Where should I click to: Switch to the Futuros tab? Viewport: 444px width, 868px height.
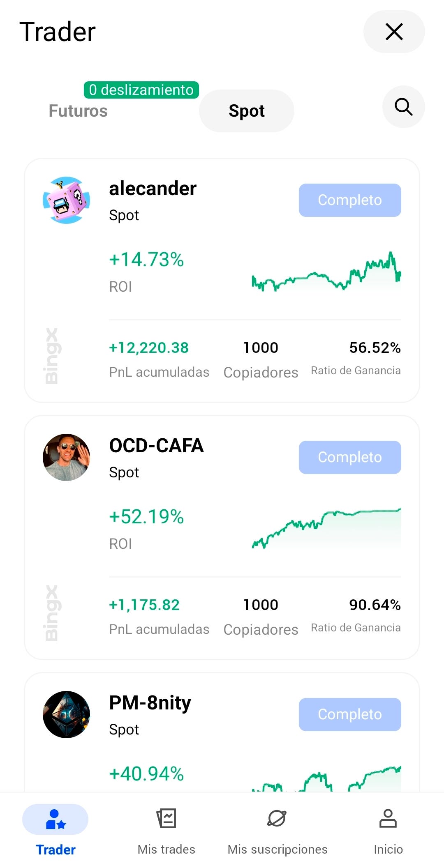78,111
